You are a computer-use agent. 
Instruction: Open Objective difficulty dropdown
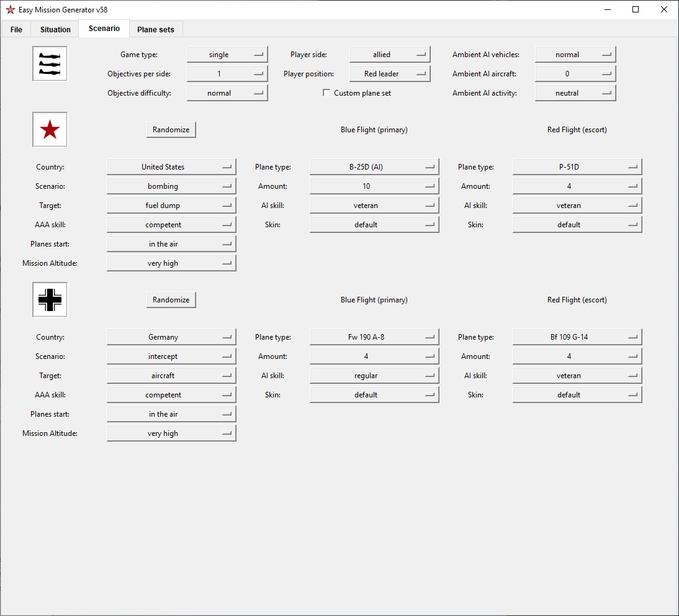pos(227,93)
